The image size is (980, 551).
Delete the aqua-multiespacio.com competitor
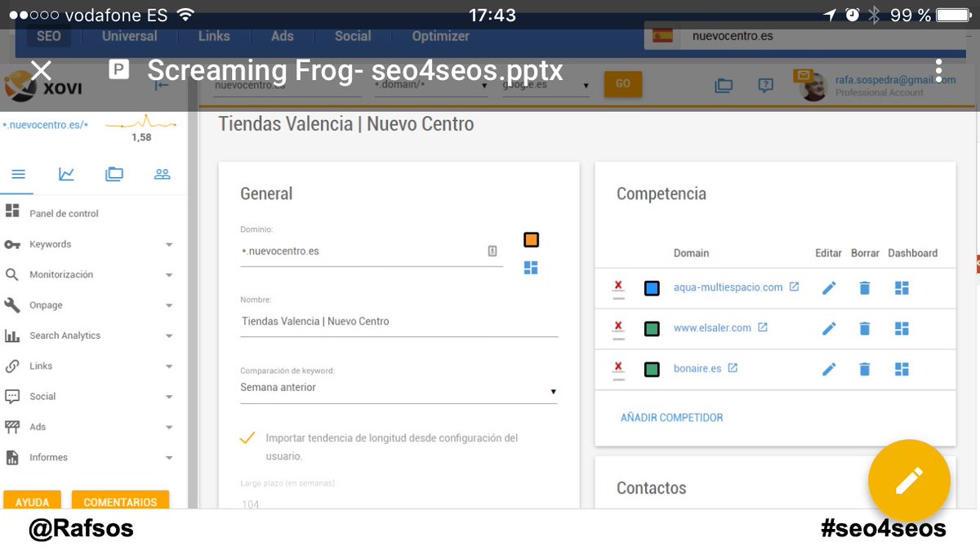pos(865,287)
